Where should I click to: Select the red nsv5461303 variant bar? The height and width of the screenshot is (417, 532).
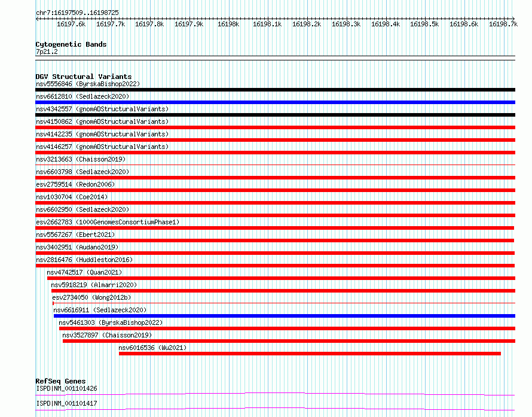pos(287,328)
